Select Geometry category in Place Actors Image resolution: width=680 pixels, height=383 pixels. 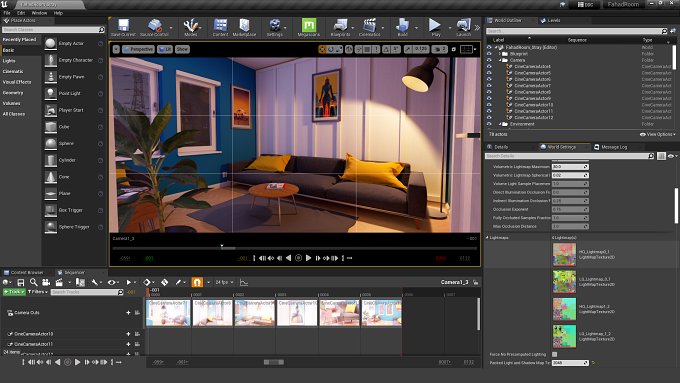[13, 93]
